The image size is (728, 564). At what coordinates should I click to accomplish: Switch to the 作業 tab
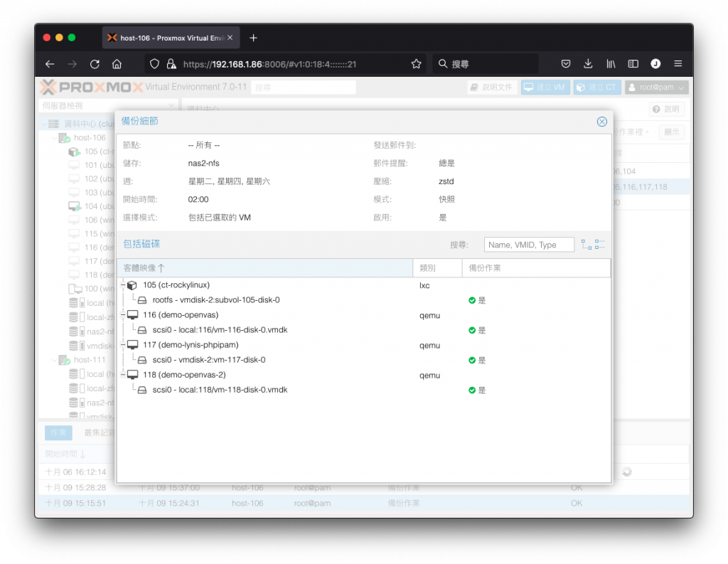point(58,432)
